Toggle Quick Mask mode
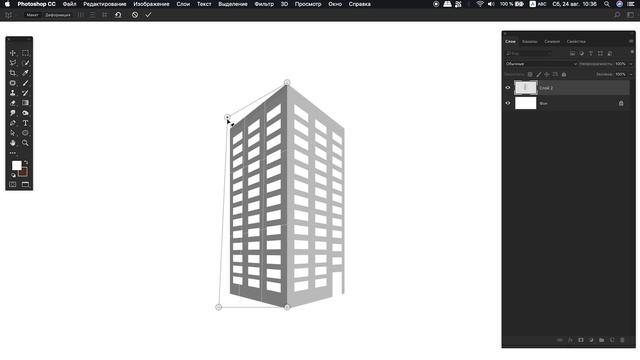Image resolution: width=640 pixels, height=360 pixels. coord(13,184)
